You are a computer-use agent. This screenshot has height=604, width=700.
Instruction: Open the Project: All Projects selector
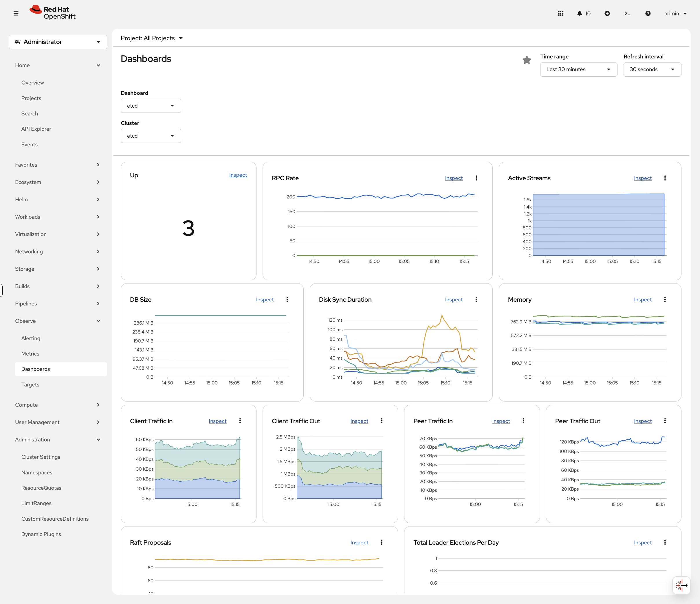point(152,38)
